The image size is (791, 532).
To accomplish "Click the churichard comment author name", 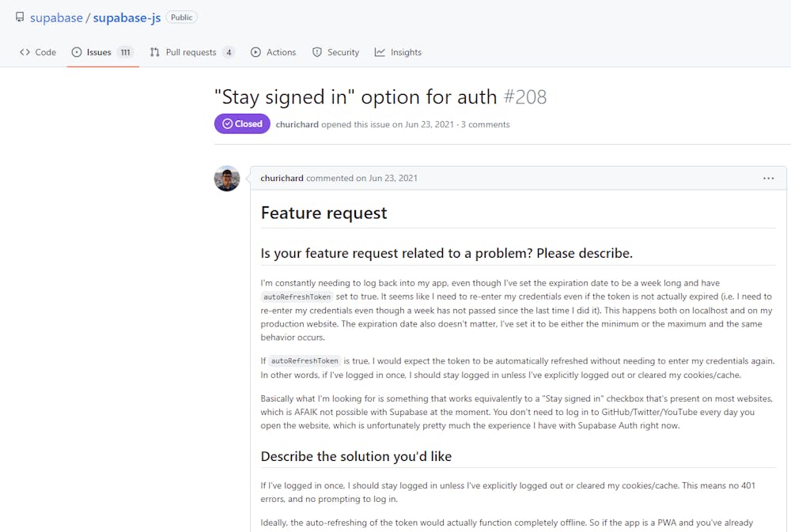I will (282, 179).
